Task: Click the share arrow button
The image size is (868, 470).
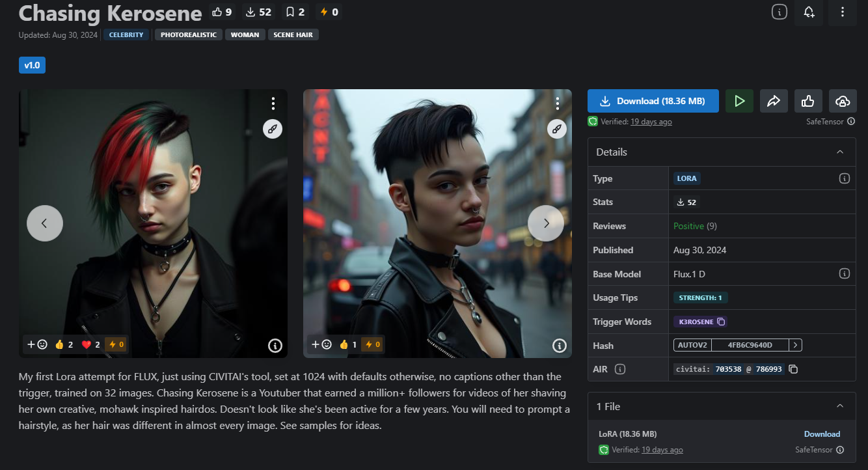Action: coord(774,101)
